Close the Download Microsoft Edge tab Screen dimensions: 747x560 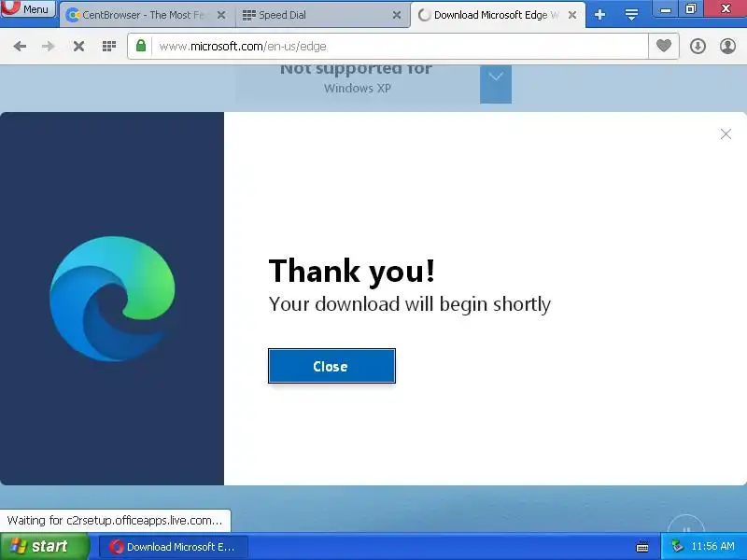[x=572, y=15]
